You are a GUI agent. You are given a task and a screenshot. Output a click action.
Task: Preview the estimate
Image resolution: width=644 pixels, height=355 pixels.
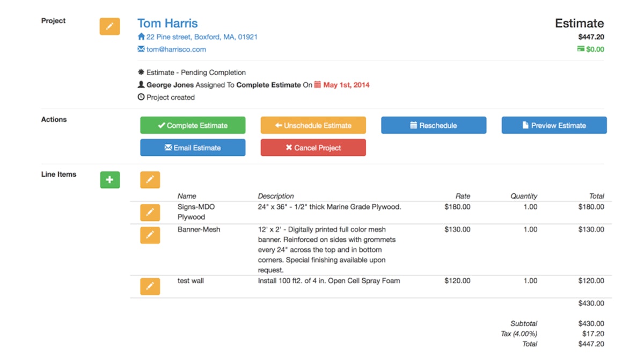[554, 125]
